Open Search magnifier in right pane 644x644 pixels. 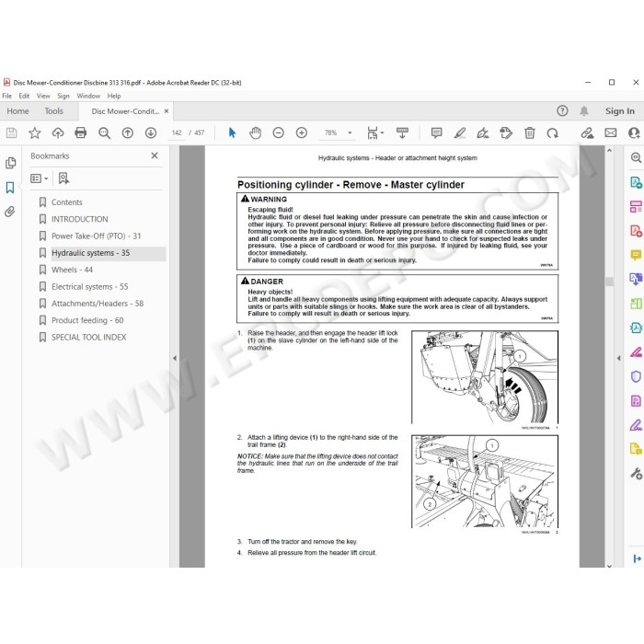tap(636, 157)
